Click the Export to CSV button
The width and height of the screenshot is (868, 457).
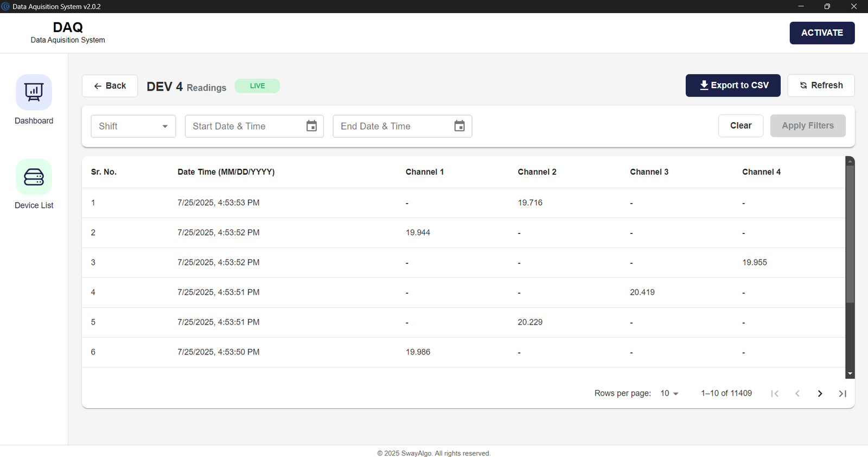coord(733,85)
